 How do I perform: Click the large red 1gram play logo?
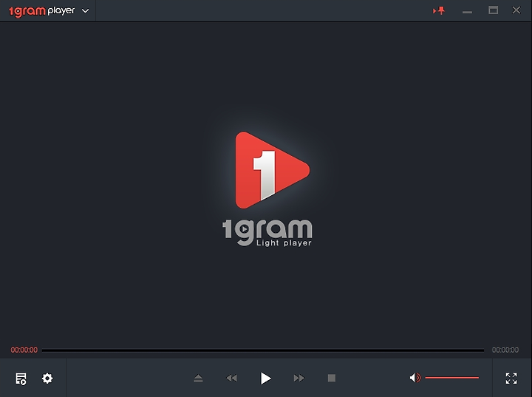(273, 170)
